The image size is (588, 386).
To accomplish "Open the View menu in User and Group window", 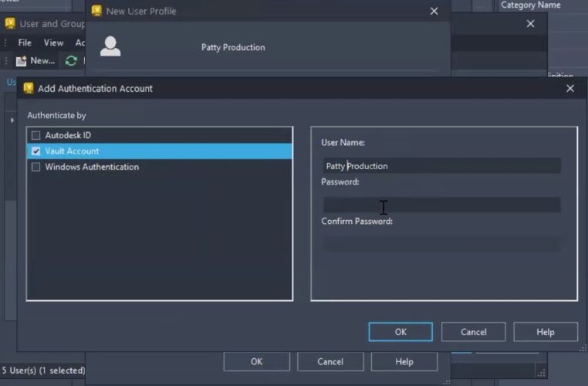I will [x=53, y=42].
